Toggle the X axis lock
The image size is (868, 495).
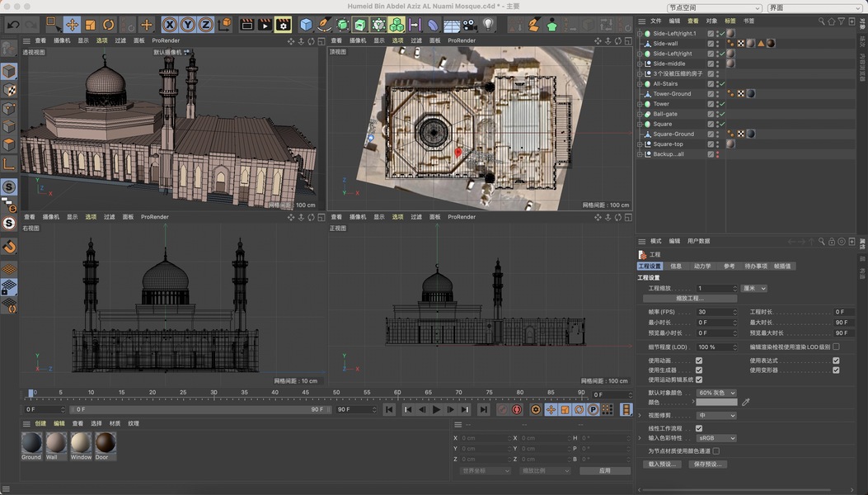click(169, 25)
